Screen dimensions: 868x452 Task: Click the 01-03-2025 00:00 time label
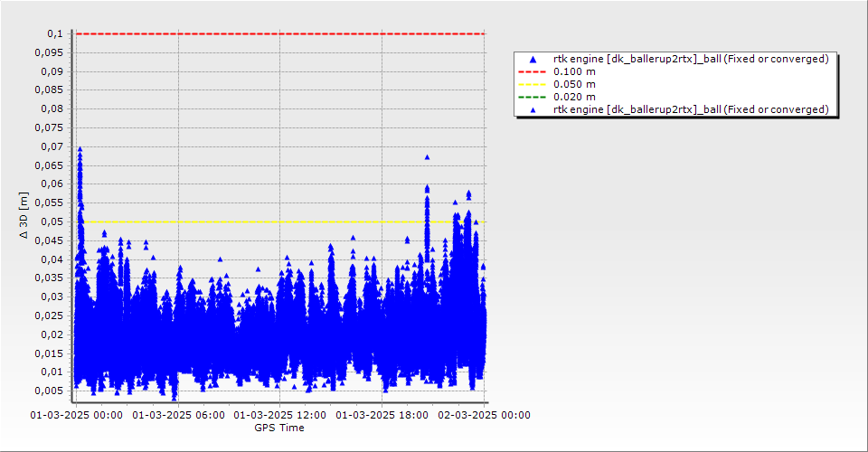(76, 415)
